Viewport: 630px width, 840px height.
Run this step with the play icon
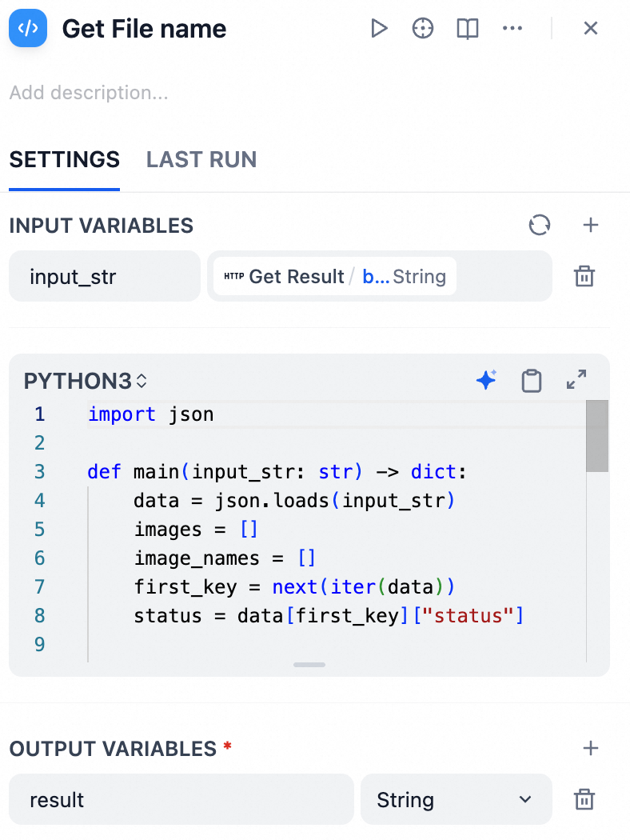tap(379, 28)
